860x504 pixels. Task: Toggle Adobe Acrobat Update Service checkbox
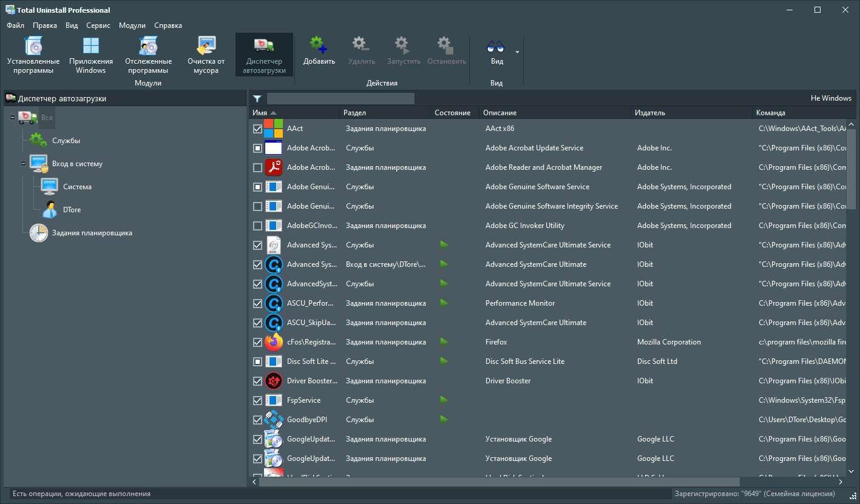pos(257,148)
